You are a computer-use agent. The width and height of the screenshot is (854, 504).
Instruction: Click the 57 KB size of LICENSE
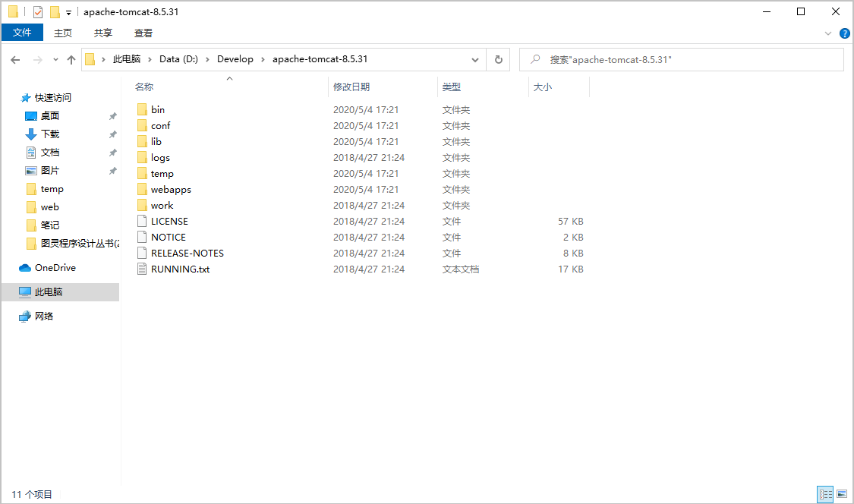pos(570,221)
